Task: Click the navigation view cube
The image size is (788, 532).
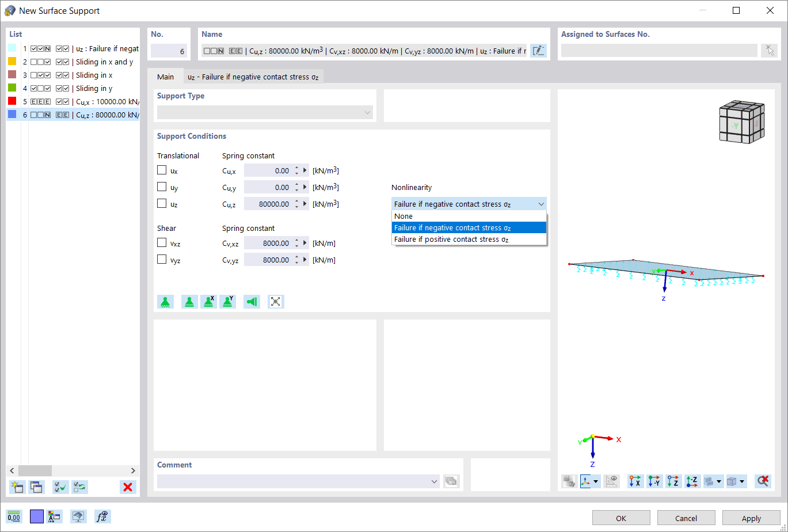Action: pyautogui.click(x=742, y=121)
